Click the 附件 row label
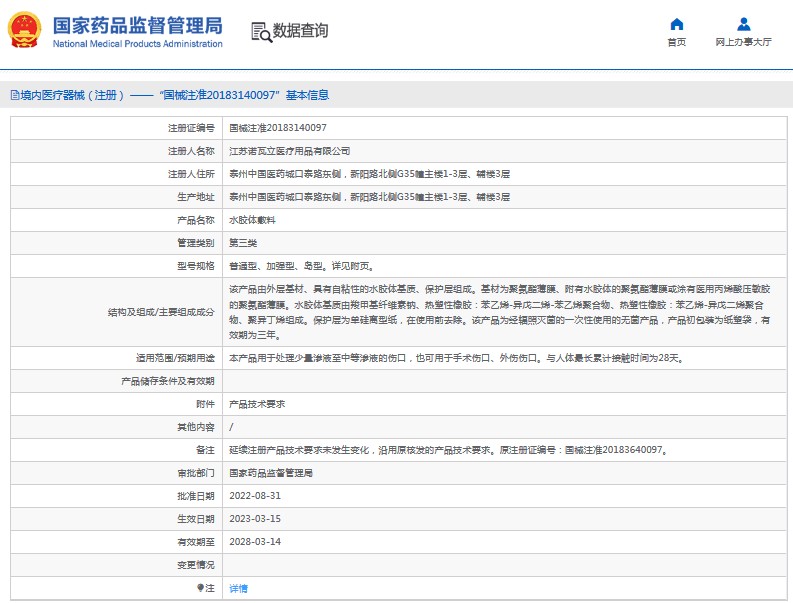Viewport: 793px width, 603px height. 205,404
